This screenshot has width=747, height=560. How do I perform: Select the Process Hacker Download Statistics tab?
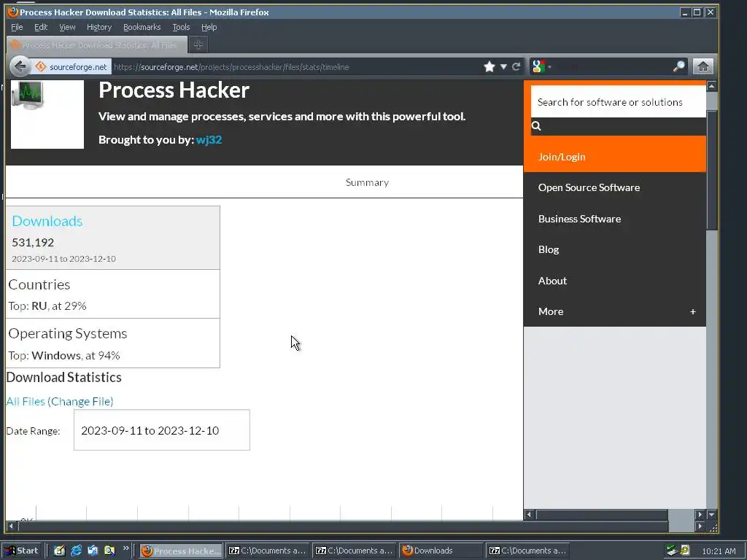click(x=96, y=45)
